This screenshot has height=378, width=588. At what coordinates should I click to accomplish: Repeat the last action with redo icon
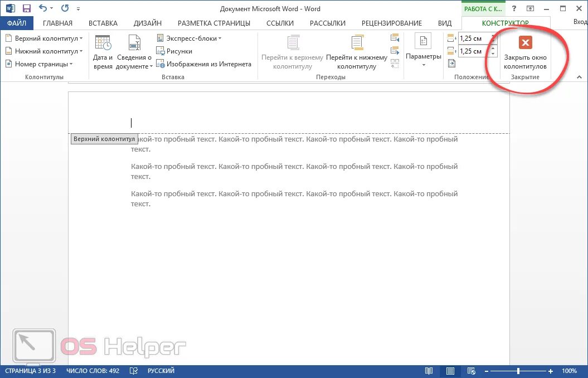point(65,8)
